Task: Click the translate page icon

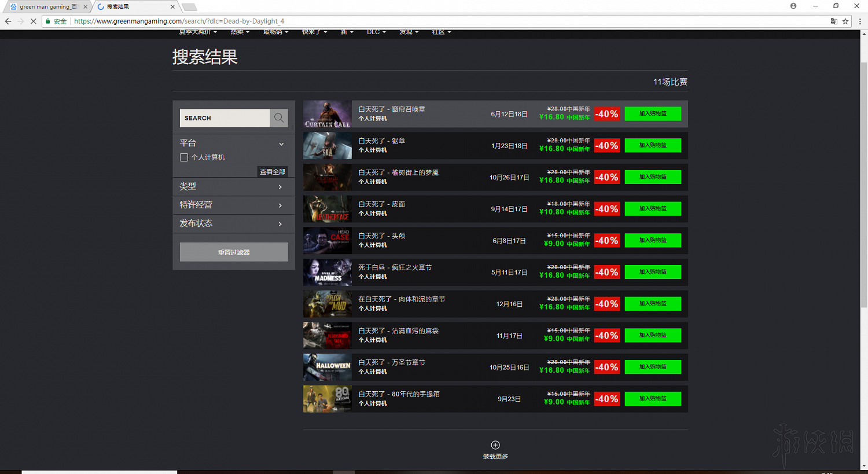Action: click(834, 21)
